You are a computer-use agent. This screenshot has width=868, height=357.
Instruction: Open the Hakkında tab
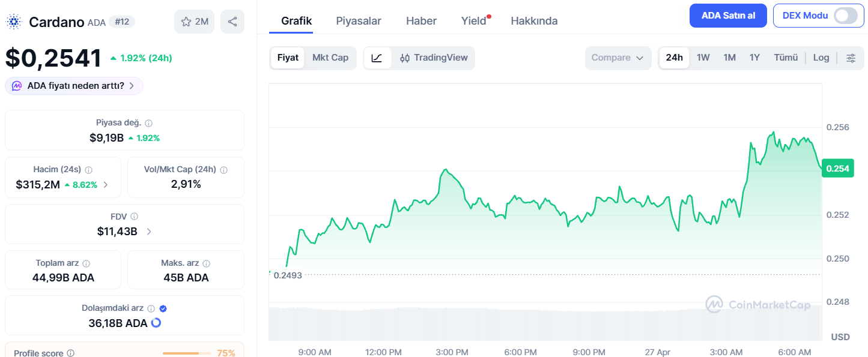point(534,21)
